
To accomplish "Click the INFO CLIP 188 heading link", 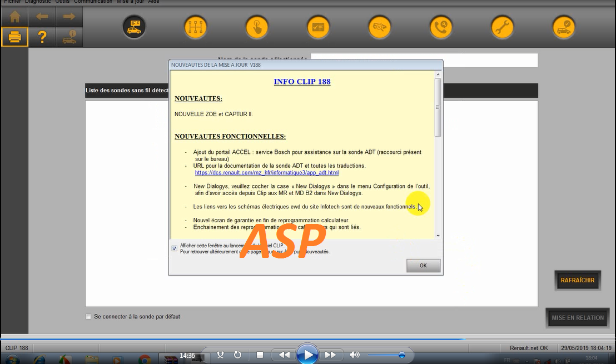I will 302,82.
